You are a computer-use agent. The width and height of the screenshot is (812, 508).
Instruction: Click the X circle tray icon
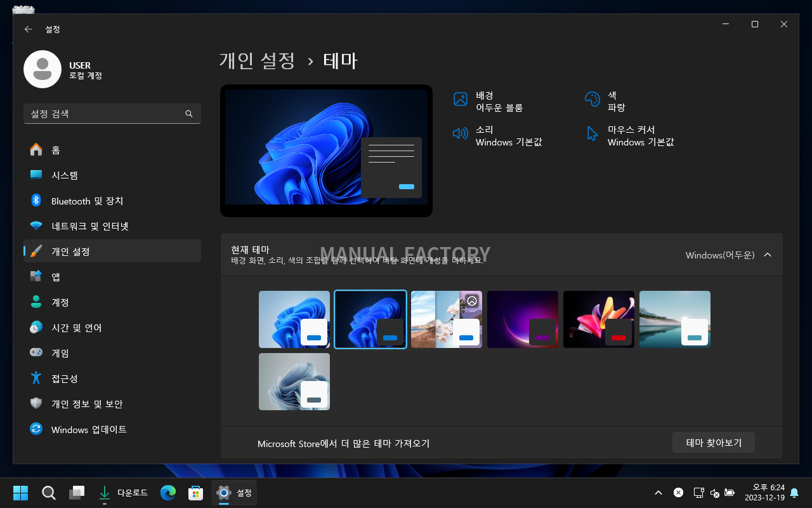click(678, 493)
